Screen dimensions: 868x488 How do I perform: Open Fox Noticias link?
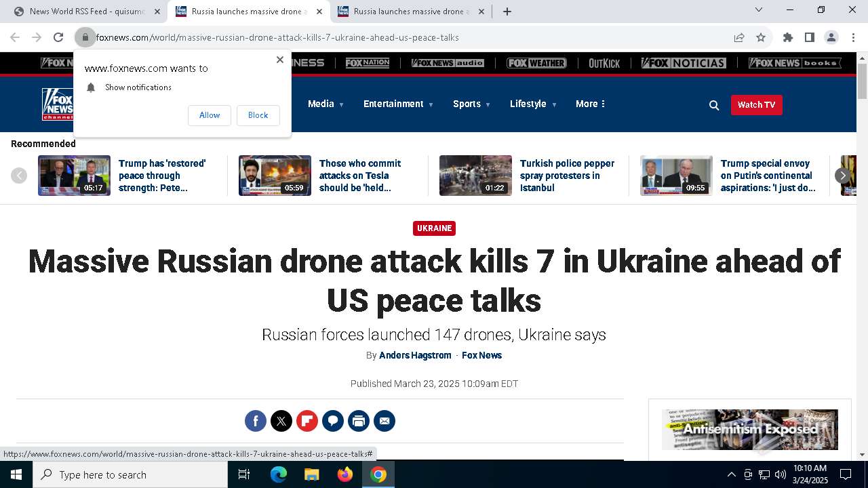684,63
